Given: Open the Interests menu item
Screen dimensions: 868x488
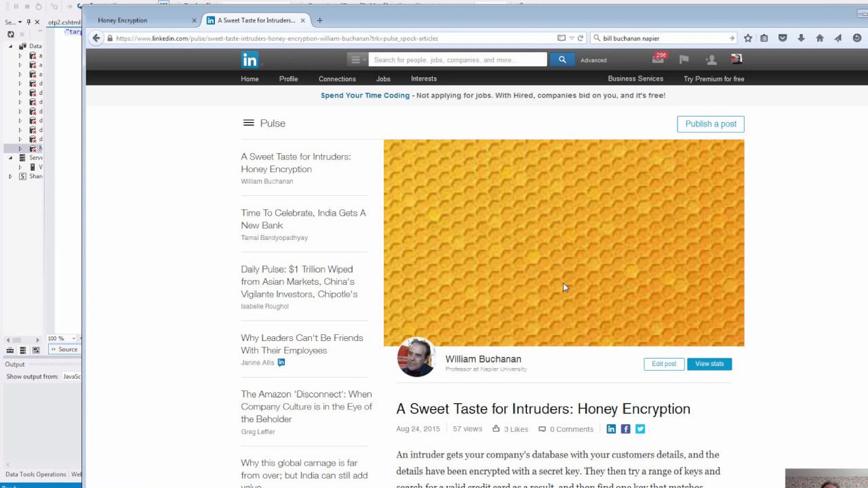Looking at the screenshot, I should (424, 79).
